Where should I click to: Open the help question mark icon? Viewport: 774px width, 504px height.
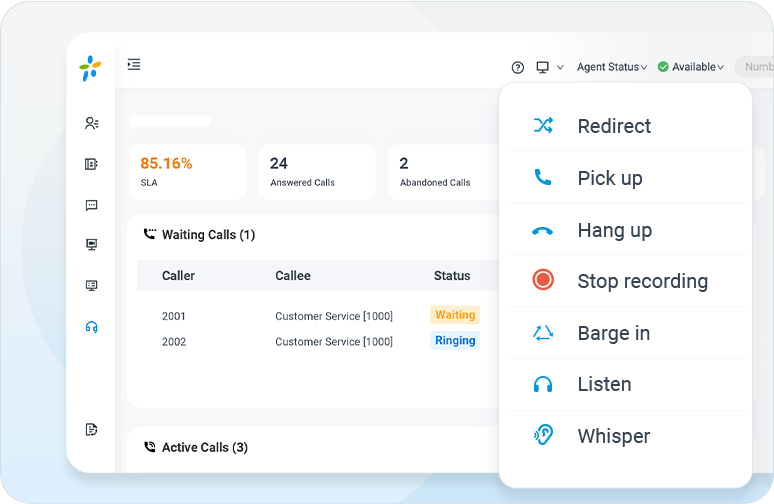(x=517, y=68)
